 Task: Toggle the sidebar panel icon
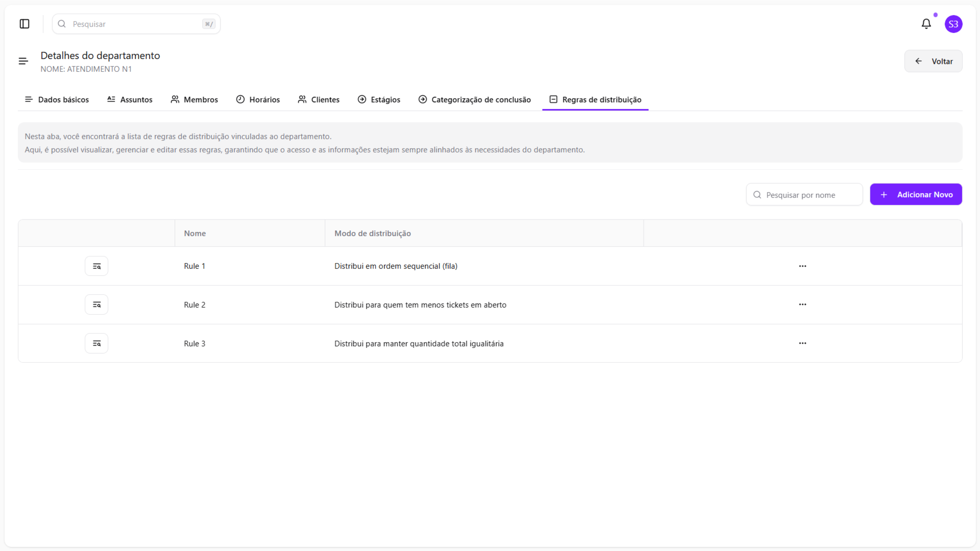(24, 24)
